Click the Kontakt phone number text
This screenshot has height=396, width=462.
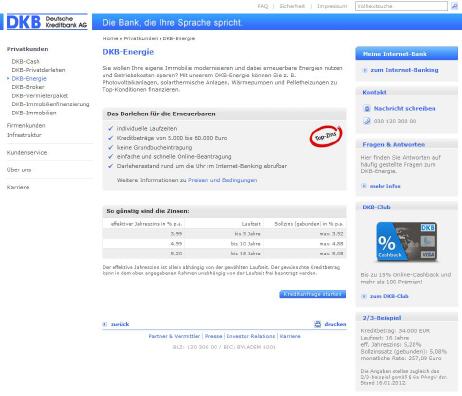[x=395, y=121]
